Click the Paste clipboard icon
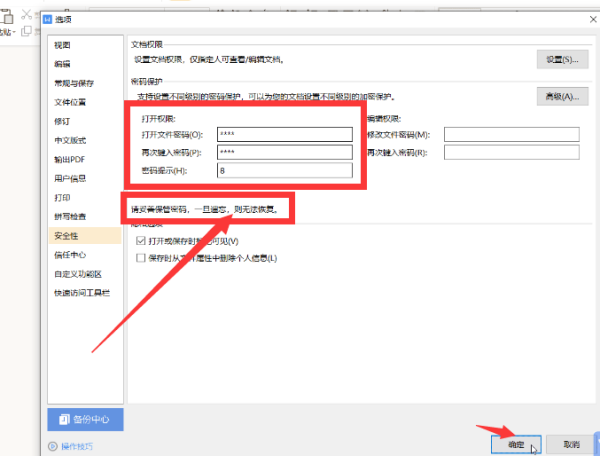 pos(7,17)
